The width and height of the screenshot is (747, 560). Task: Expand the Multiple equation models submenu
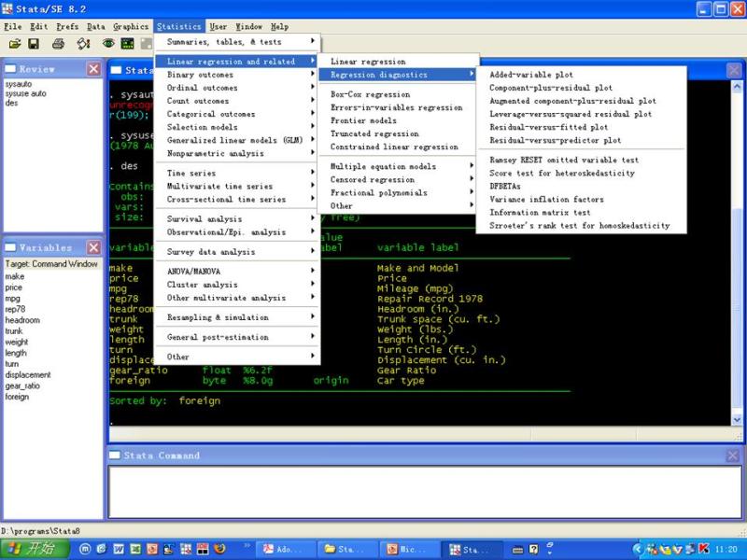pyautogui.click(x=399, y=167)
